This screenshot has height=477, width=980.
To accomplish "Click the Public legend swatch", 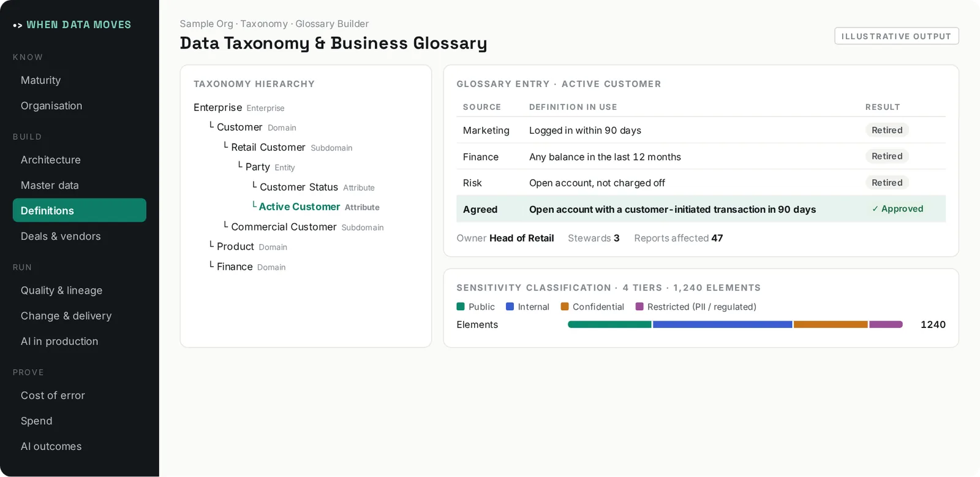I will pos(461,307).
